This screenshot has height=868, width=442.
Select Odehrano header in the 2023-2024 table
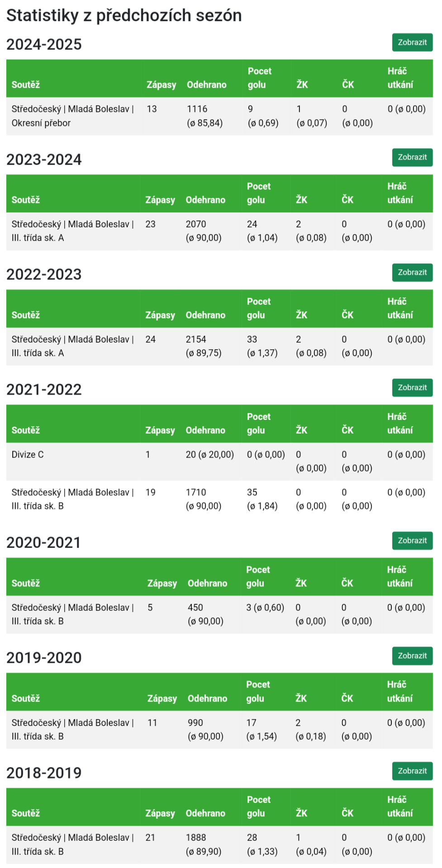pyautogui.click(x=205, y=200)
